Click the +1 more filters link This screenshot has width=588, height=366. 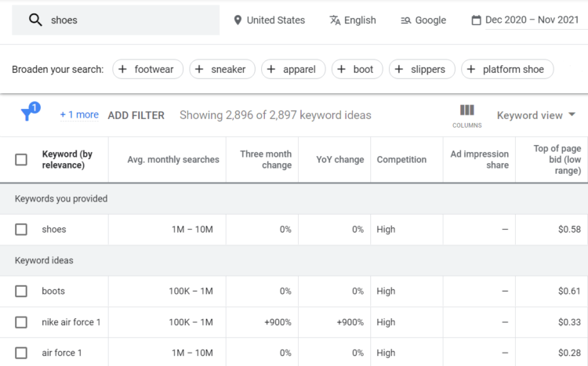79,115
